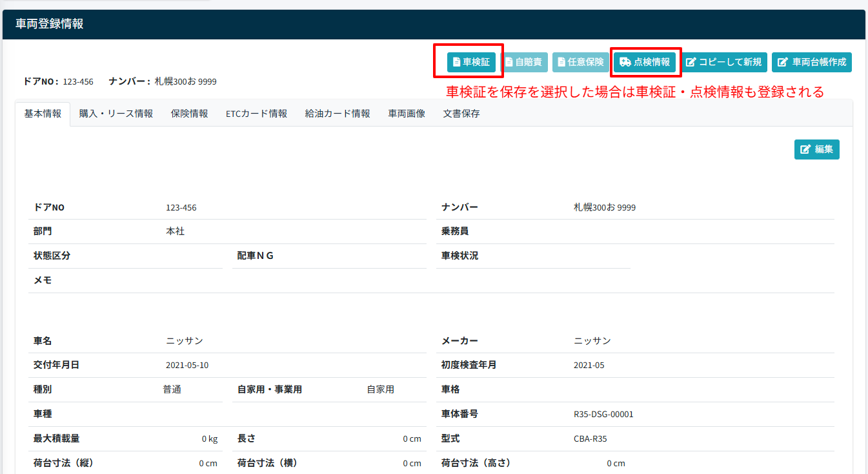Click the メモ label

coord(43,280)
